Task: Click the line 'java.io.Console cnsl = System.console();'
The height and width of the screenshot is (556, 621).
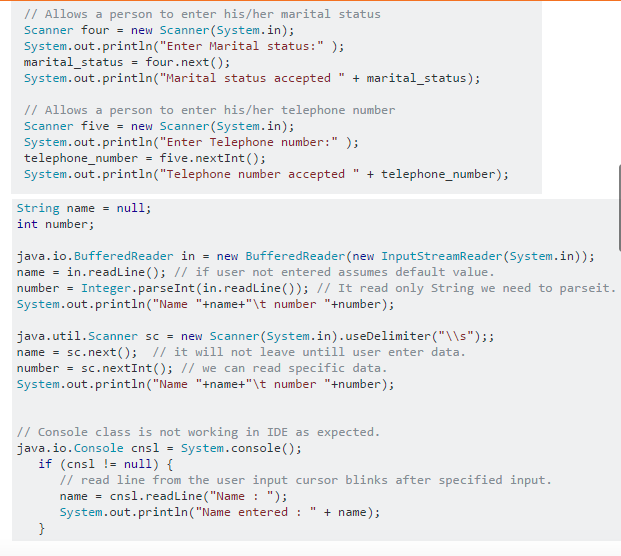Action: [159, 448]
